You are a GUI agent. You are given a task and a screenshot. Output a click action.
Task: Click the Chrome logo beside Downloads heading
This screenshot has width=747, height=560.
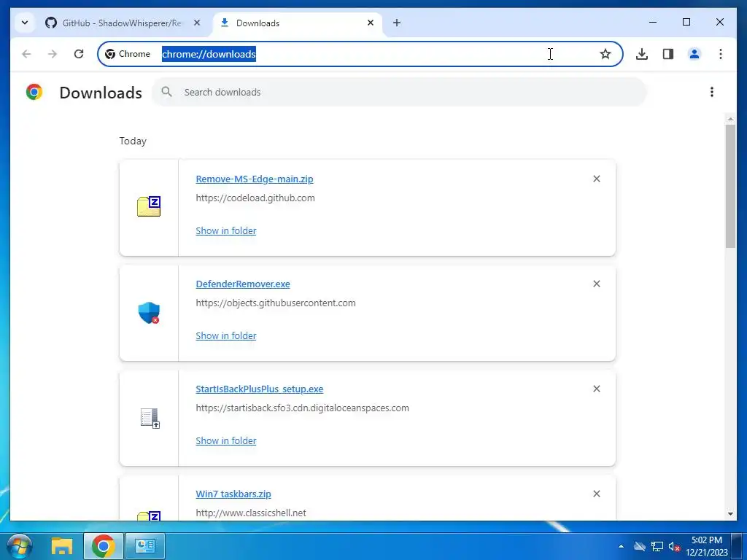point(34,92)
